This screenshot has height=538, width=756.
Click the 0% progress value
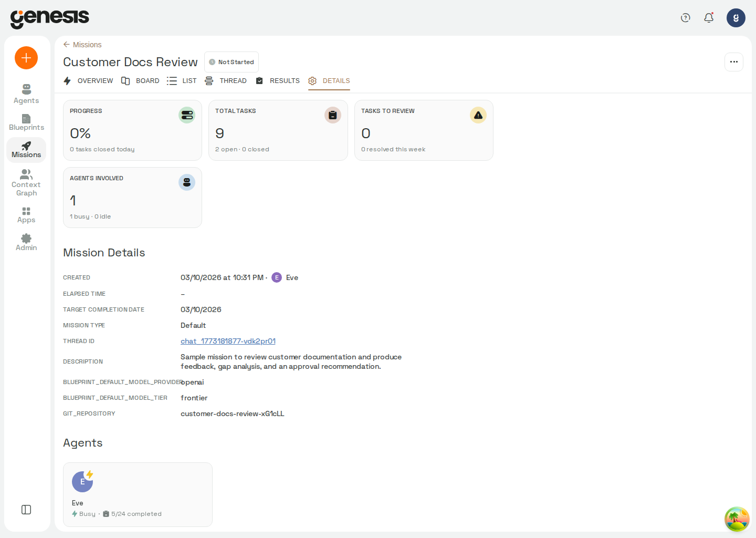click(x=80, y=133)
